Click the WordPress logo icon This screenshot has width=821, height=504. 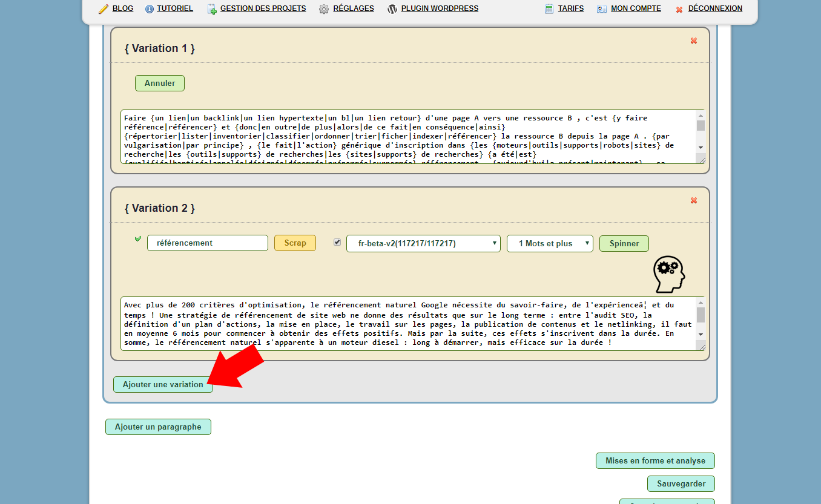point(392,9)
